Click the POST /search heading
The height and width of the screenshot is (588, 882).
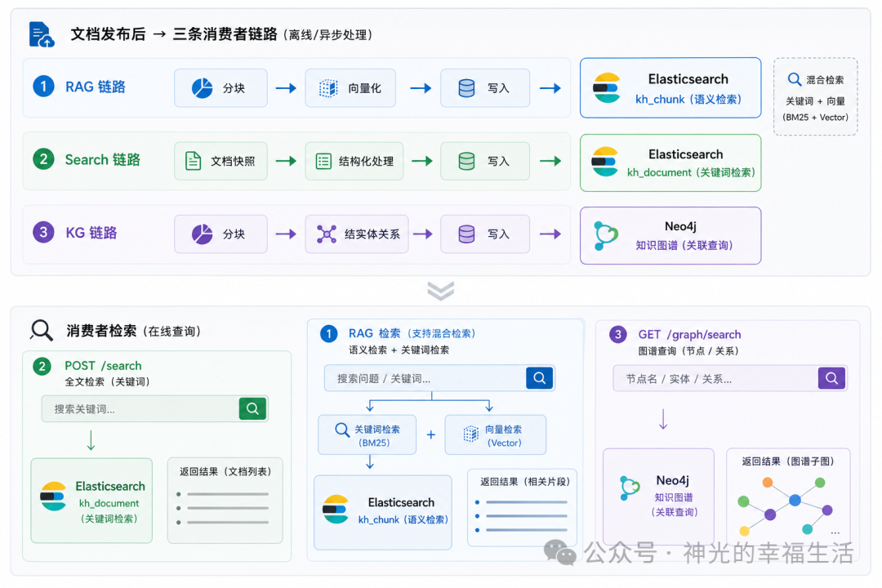(103, 366)
